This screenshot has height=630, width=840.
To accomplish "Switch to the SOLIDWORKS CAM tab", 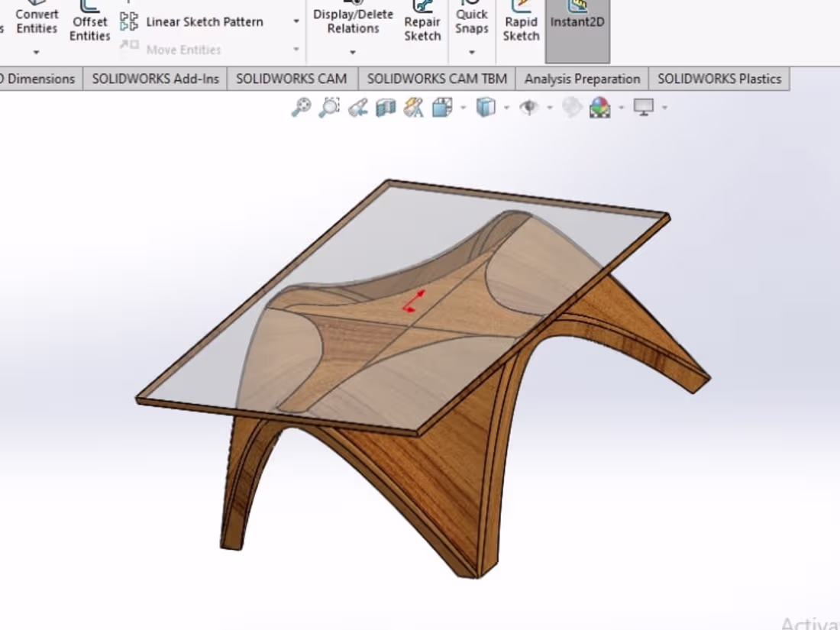I will coord(292,78).
